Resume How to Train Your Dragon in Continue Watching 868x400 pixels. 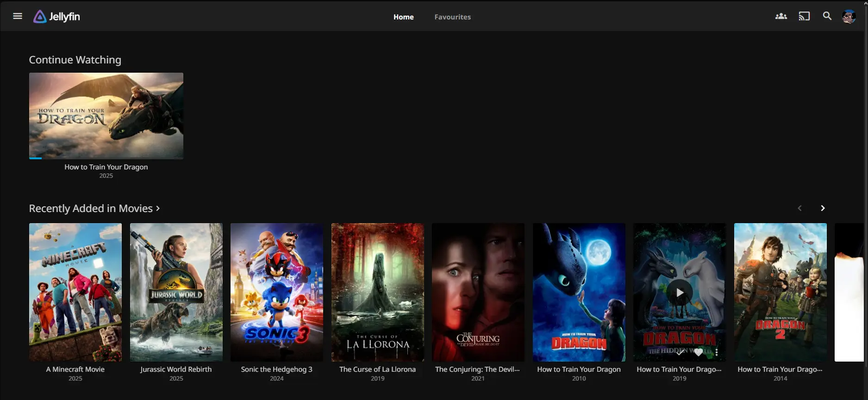pos(106,116)
